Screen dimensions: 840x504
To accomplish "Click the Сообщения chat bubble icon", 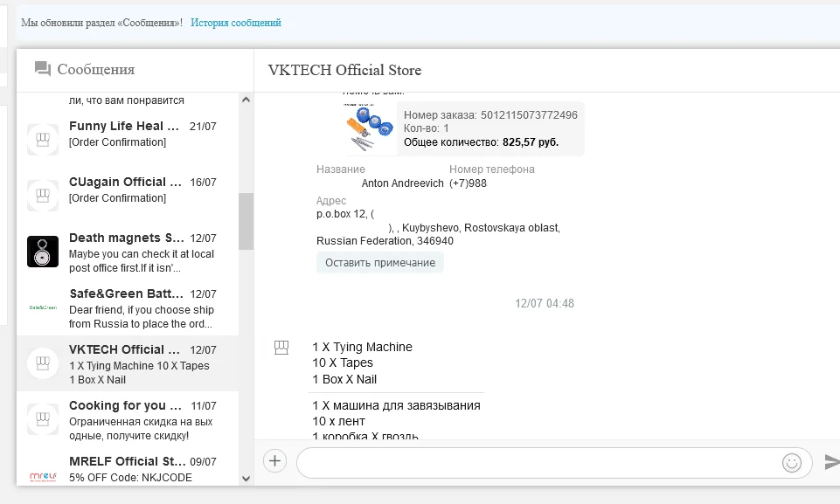I will (x=42, y=69).
